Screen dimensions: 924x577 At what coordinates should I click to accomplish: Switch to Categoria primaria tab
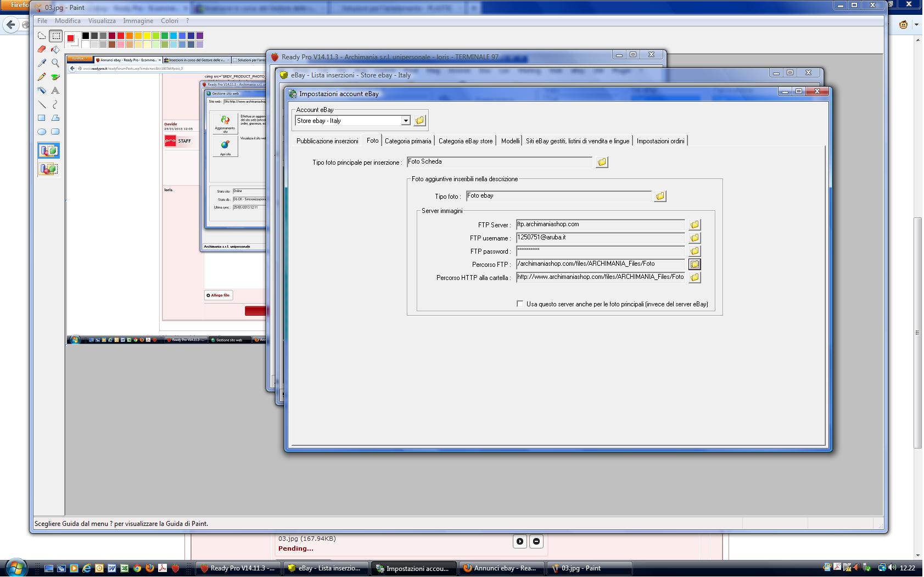click(408, 141)
